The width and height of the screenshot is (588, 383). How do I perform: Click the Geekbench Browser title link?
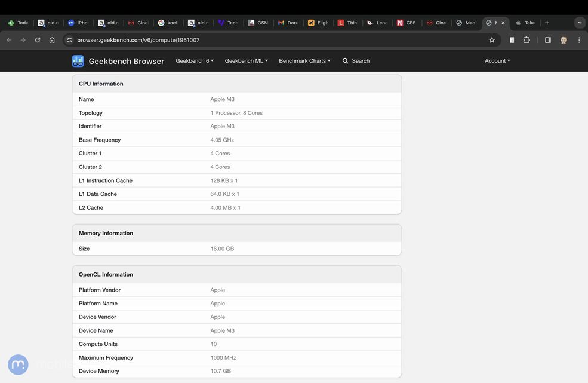(x=126, y=61)
